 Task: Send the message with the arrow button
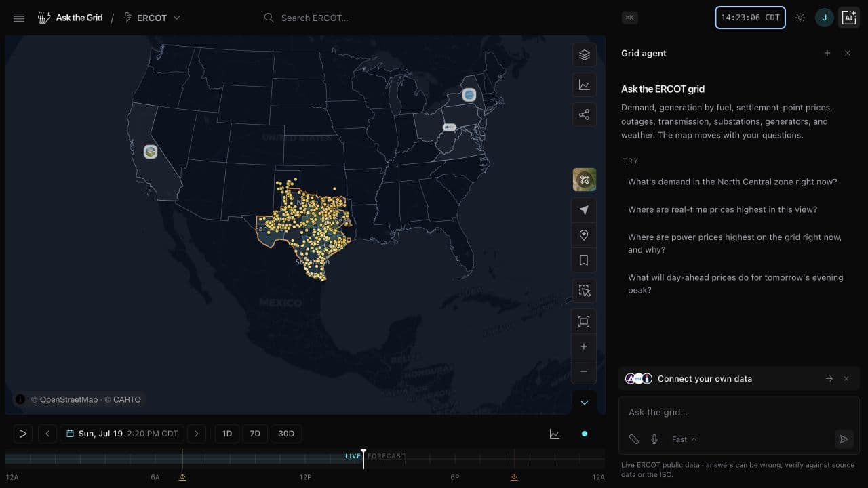[844, 439]
